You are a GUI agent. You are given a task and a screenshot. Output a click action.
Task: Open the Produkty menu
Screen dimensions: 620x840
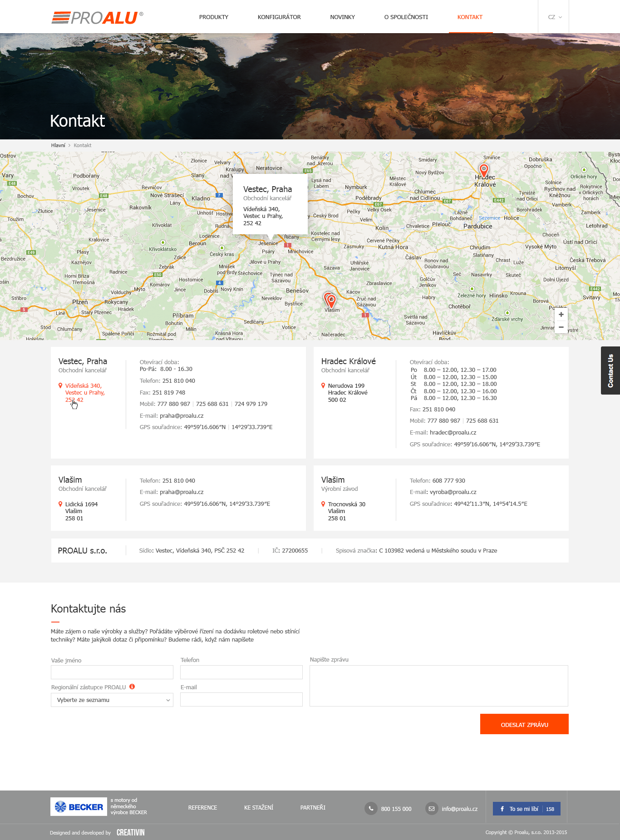pyautogui.click(x=214, y=17)
